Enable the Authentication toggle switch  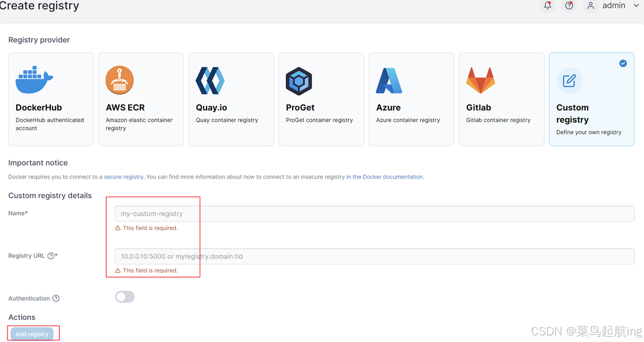click(125, 297)
